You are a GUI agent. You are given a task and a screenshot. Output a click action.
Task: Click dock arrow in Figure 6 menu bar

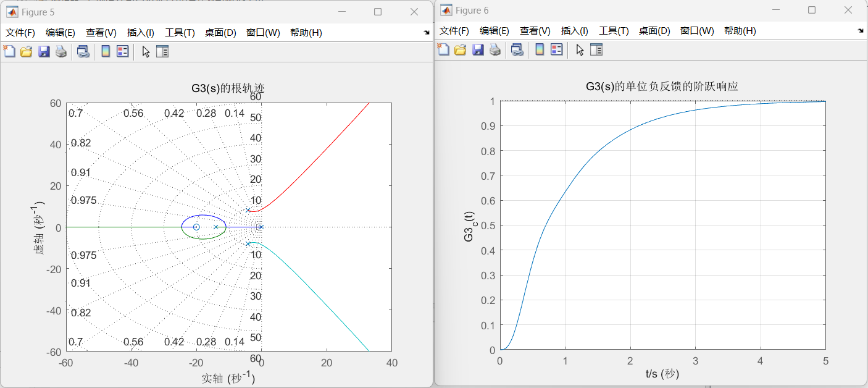861,30
